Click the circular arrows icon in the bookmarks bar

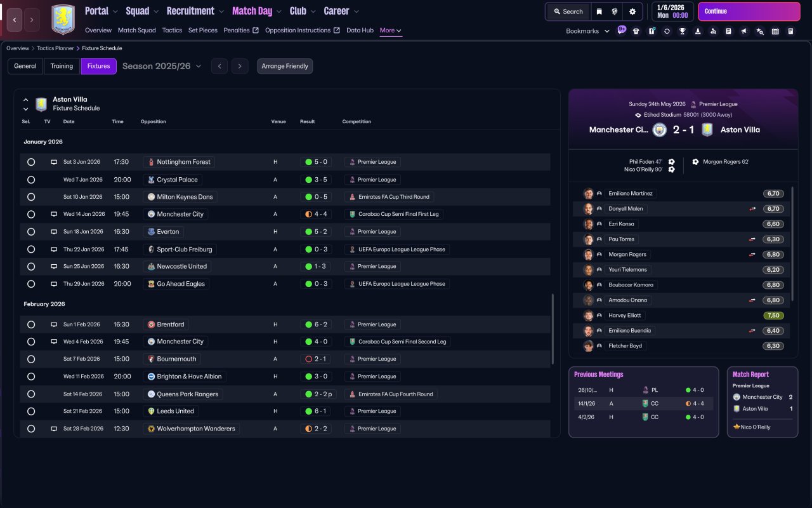(x=667, y=31)
